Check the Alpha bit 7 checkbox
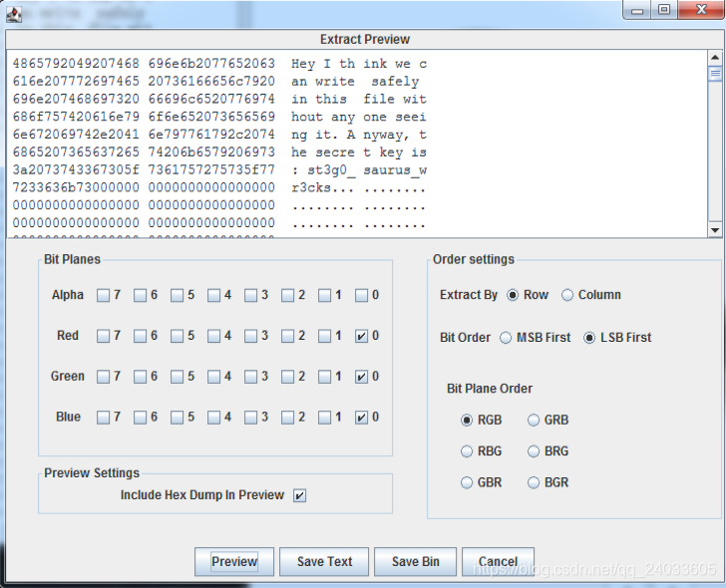Viewport: 726px width, 588px height. point(103,296)
